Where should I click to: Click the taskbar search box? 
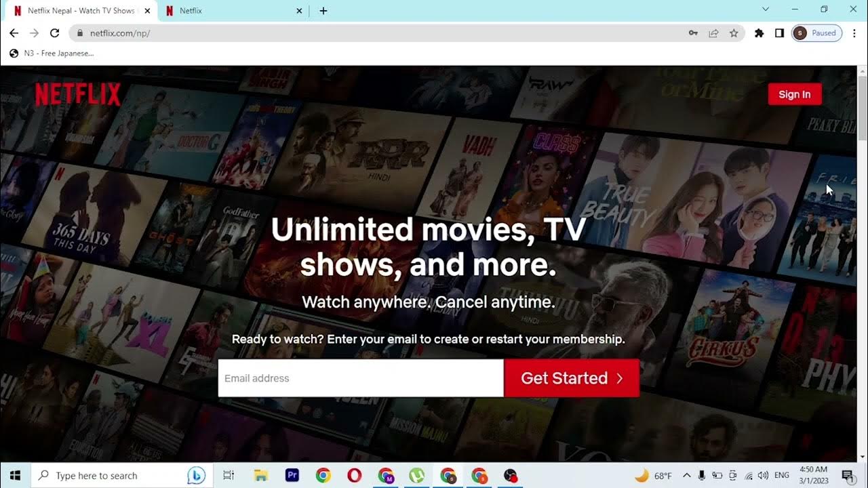121,476
